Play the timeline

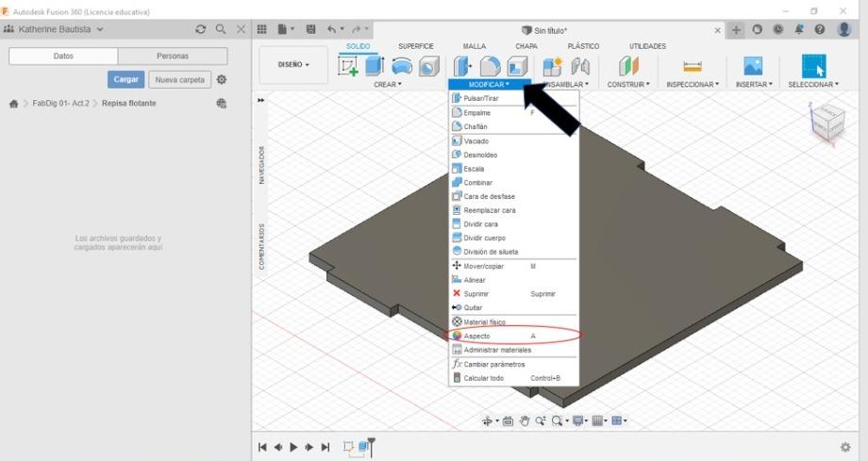pyautogui.click(x=294, y=447)
